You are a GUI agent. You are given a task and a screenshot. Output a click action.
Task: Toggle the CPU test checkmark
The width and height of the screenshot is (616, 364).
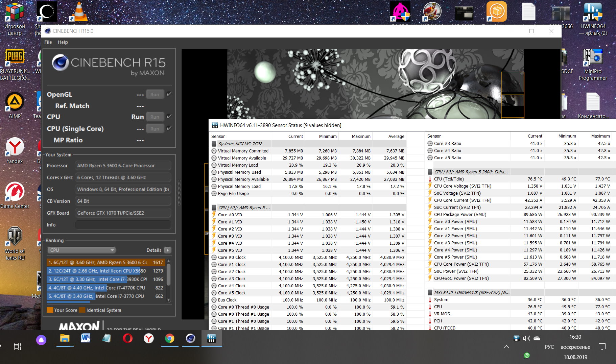169,116
